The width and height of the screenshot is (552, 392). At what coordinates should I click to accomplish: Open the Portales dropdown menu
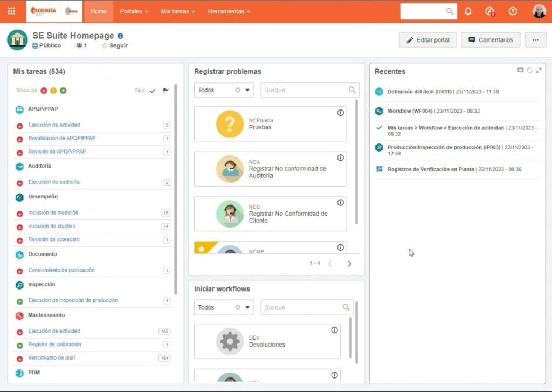134,11
